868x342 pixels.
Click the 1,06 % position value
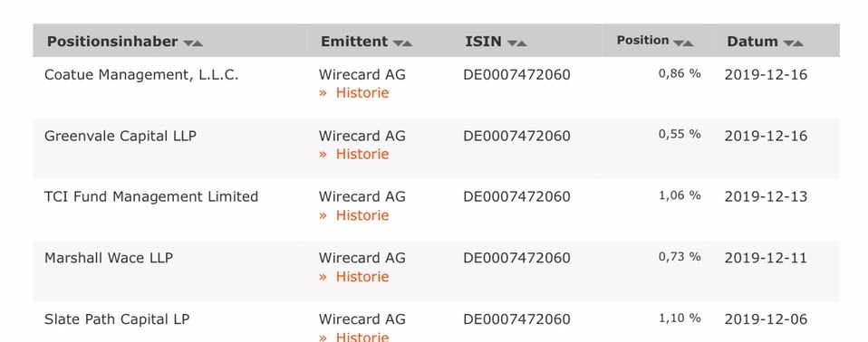point(680,195)
